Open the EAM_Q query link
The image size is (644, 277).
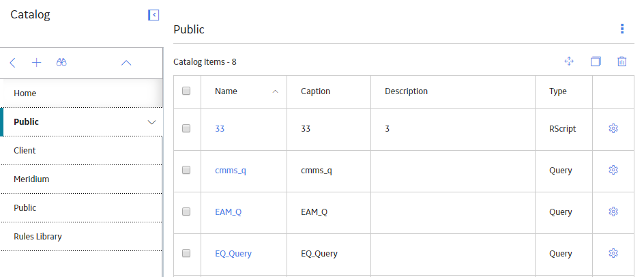[229, 212]
